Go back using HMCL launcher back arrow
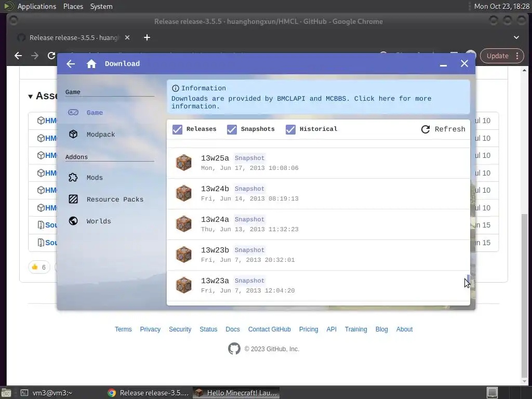Screen dimensions: 532x399 coord(71,64)
